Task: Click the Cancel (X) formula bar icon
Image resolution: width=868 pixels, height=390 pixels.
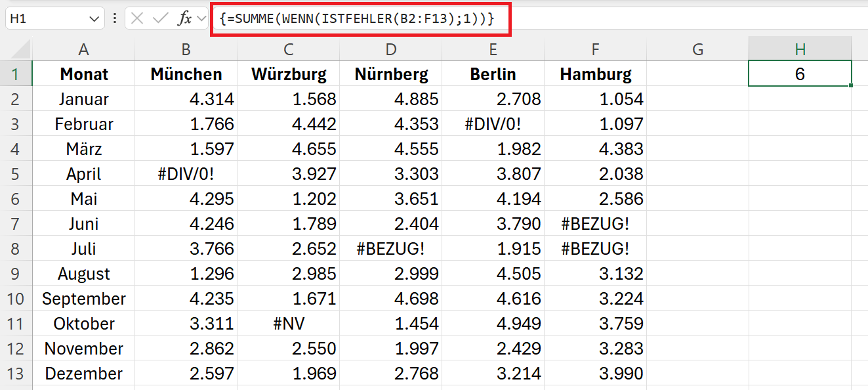Action: (x=137, y=18)
